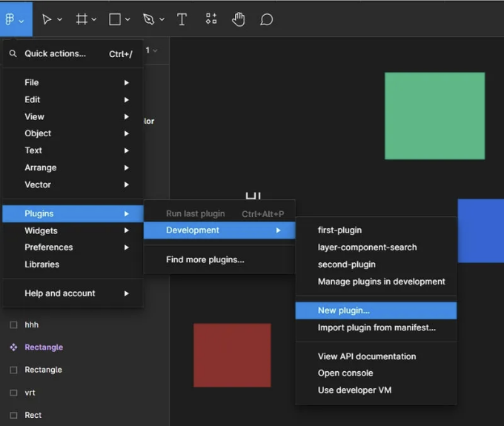This screenshot has height=426, width=504.
Task: Expand the File submenu
Action: 73,82
